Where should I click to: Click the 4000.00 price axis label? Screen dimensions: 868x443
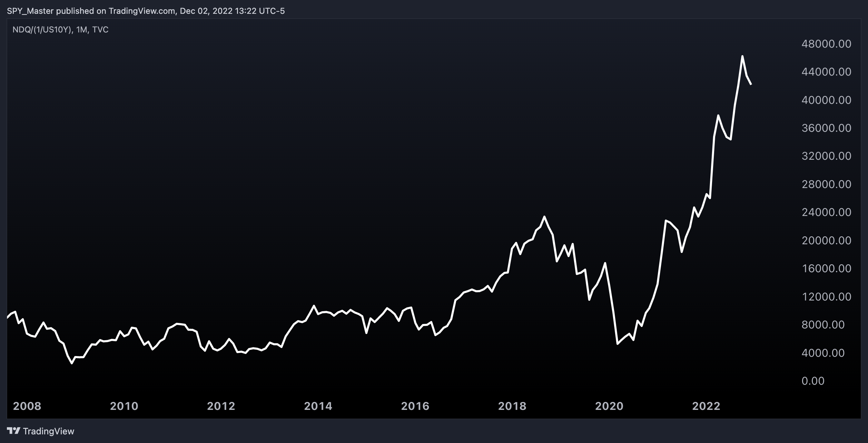(x=823, y=353)
